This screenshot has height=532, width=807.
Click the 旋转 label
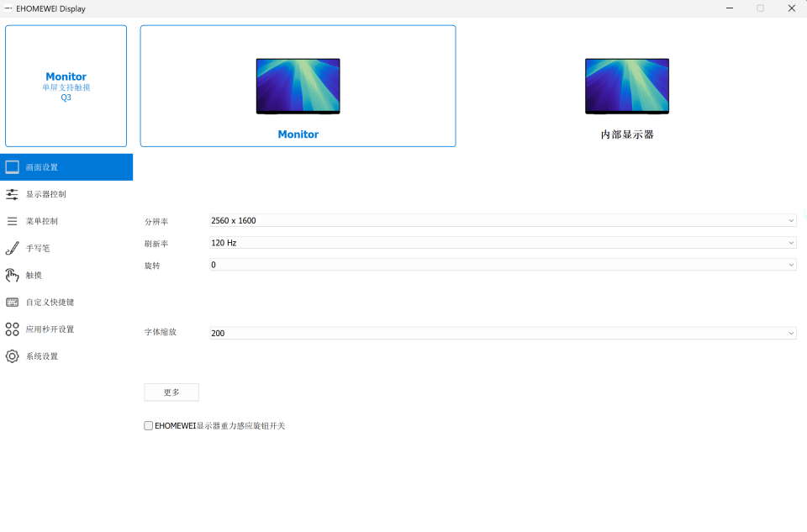pos(152,266)
